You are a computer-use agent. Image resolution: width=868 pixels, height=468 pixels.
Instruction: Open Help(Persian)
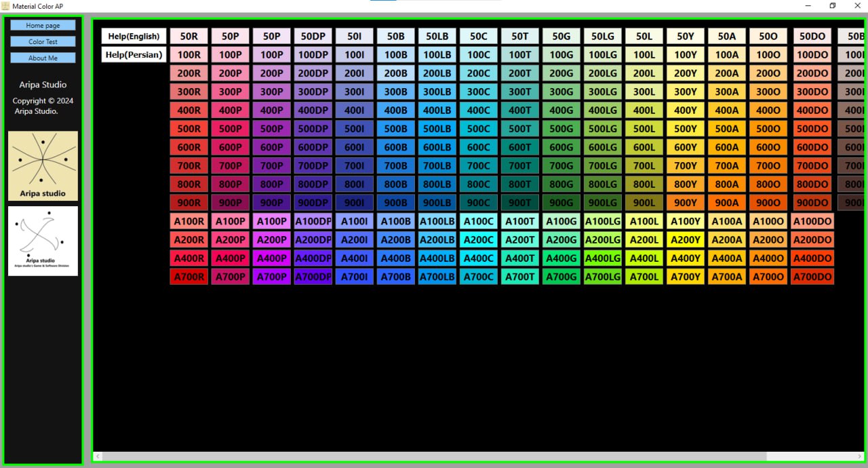click(x=134, y=54)
